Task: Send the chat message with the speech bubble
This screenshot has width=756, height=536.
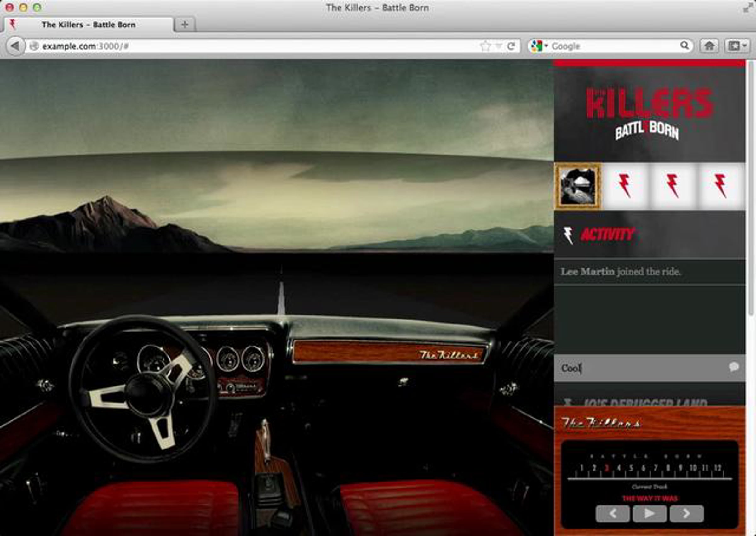Action: point(734,367)
